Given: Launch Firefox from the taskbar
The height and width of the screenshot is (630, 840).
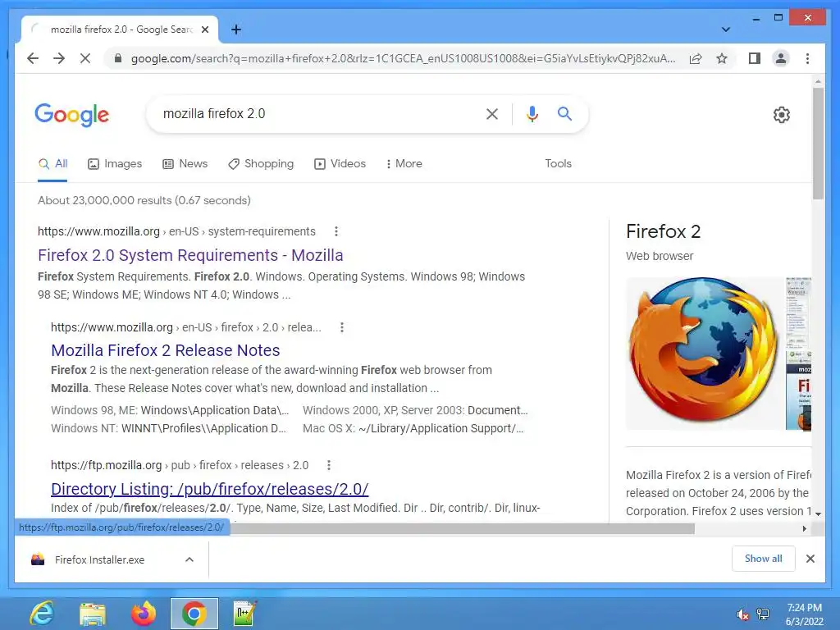Looking at the screenshot, I should pyautogui.click(x=144, y=614).
